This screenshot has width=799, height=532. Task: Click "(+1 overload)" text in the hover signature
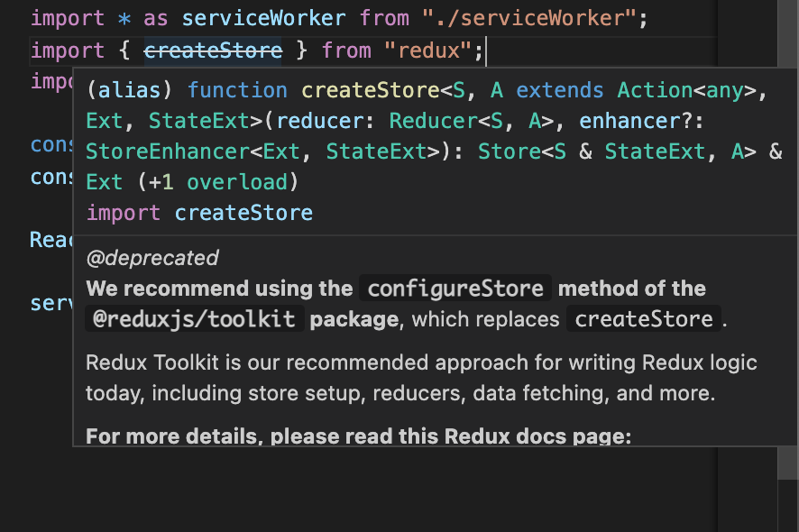point(217,182)
